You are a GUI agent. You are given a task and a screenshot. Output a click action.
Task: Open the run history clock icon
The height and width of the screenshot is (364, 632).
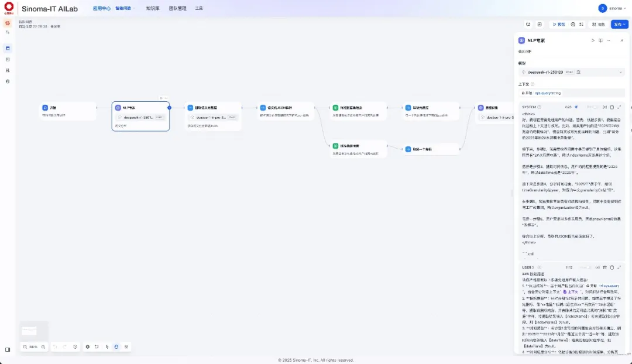[x=573, y=25]
